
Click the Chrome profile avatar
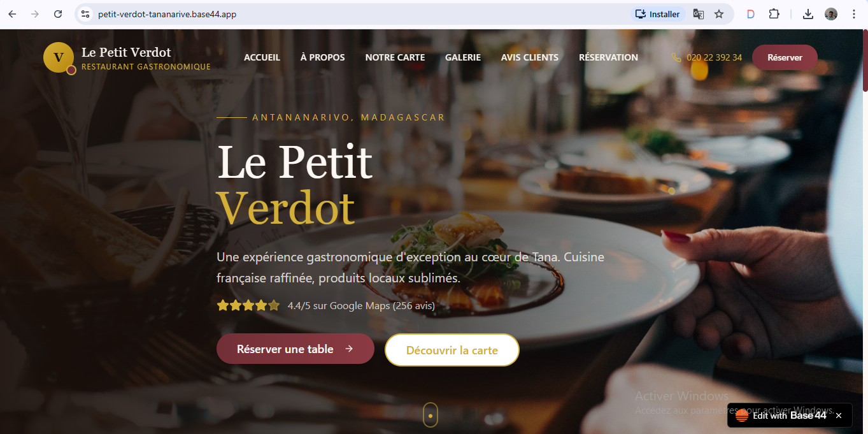pos(831,14)
